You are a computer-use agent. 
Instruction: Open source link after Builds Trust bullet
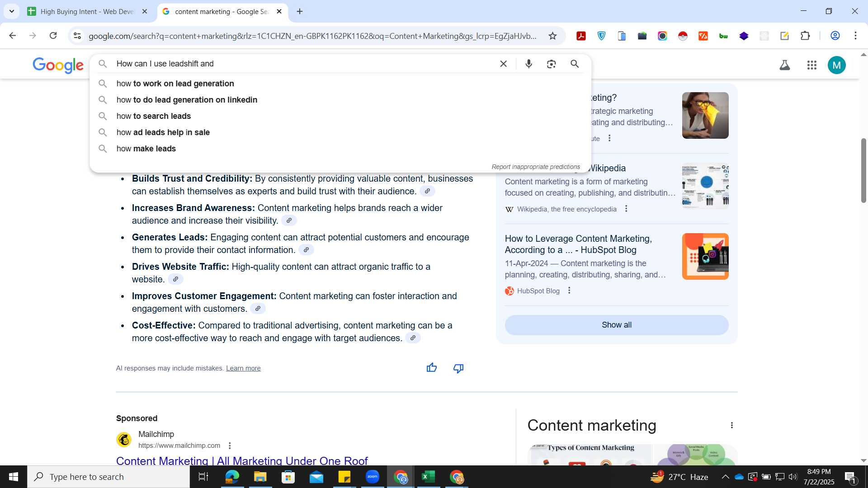(x=427, y=191)
